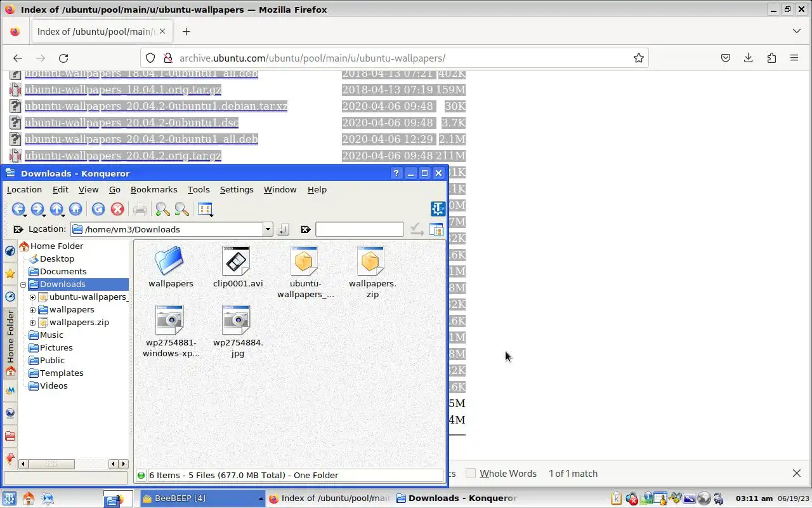Collapse the Downloads tree node
Viewport: 812px width, 508px height.
pyautogui.click(x=23, y=284)
